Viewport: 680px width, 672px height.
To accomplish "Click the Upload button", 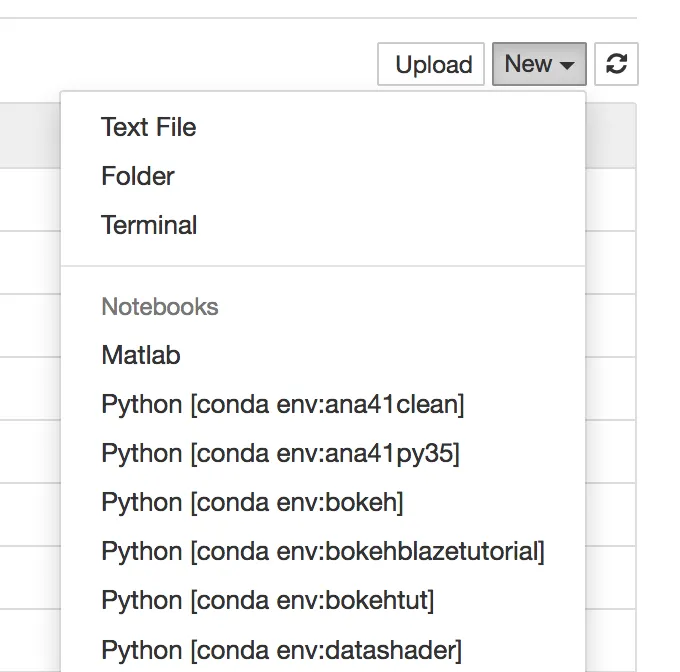I will point(432,65).
